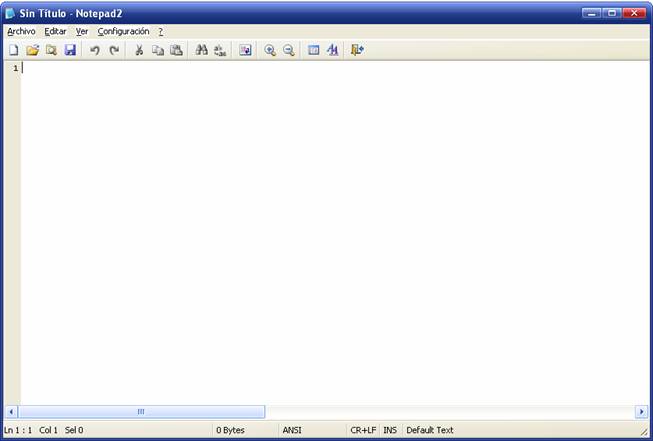This screenshot has width=653, height=441.
Task: Click the 'CR+LF' line ending status entry
Action: click(363, 430)
